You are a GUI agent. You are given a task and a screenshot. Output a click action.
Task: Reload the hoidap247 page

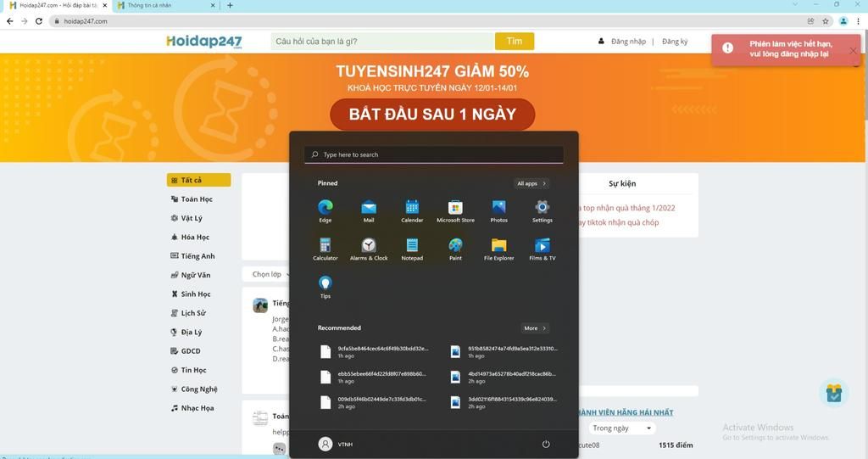tap(39, 21)
